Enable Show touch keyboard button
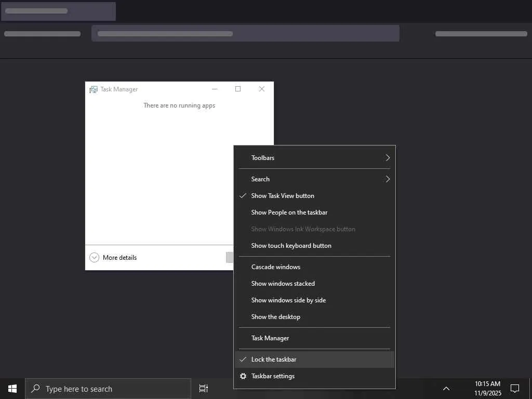 [314, 246]
